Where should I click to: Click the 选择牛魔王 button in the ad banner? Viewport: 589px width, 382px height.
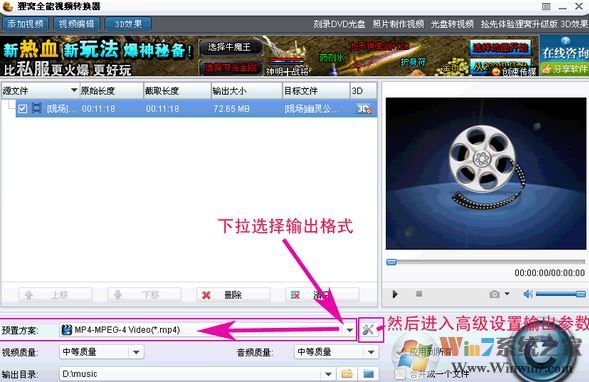point(230,47)
